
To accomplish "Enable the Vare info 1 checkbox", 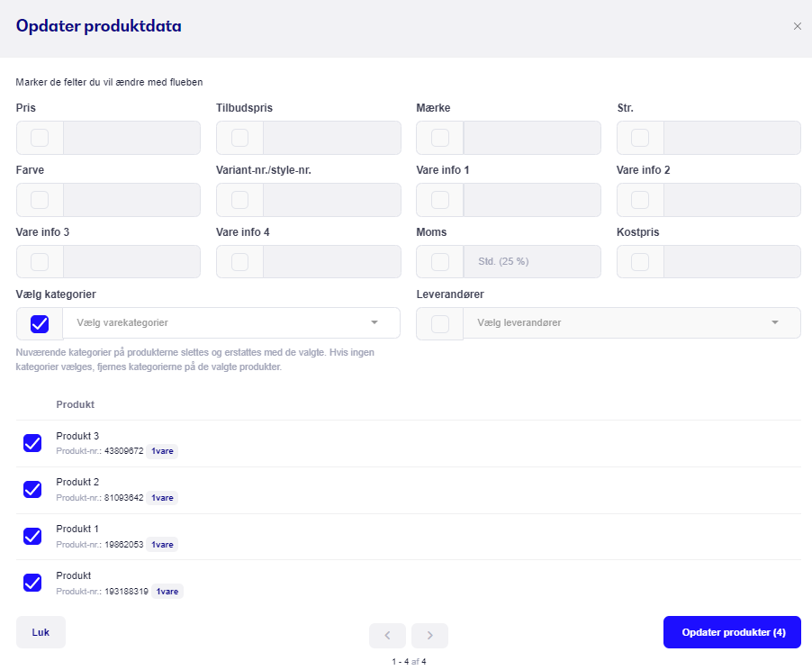I will [440, 200].
